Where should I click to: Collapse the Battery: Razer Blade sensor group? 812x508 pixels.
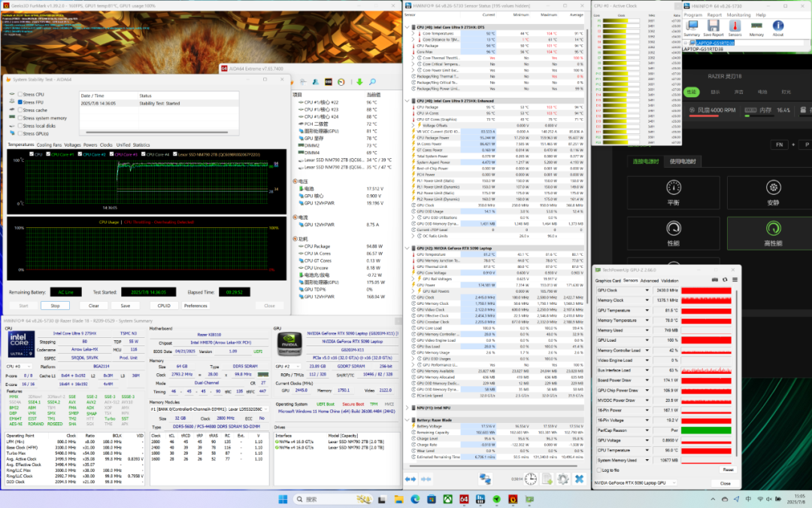[407, 420]
